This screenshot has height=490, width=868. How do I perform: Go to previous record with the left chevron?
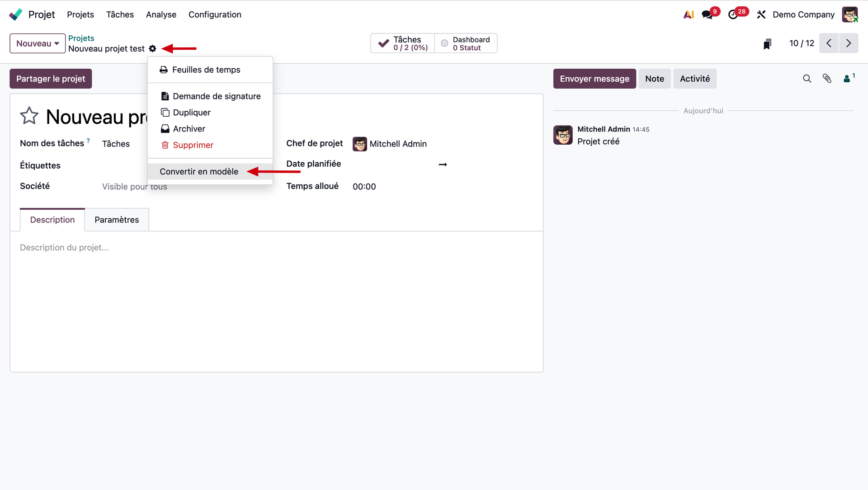coord(829,43)
